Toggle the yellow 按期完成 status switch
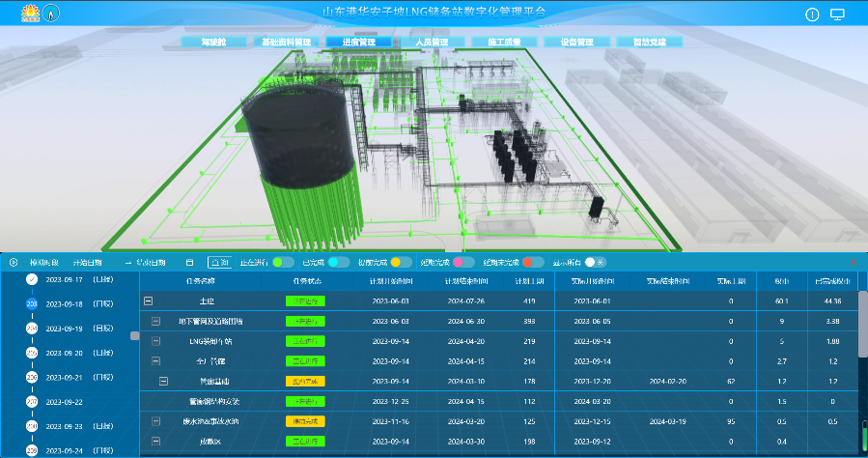Viewport: 868px width, 458px height. (x=402, y=262)
